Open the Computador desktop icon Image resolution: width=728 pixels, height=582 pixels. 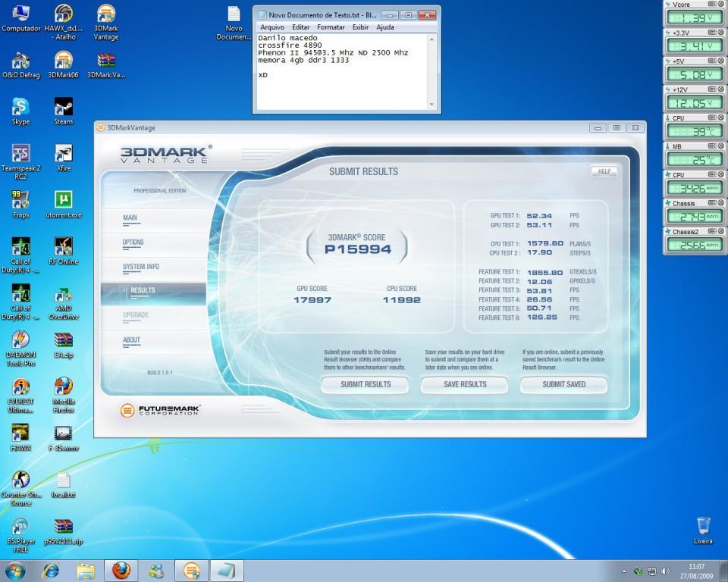pos(21,18)
